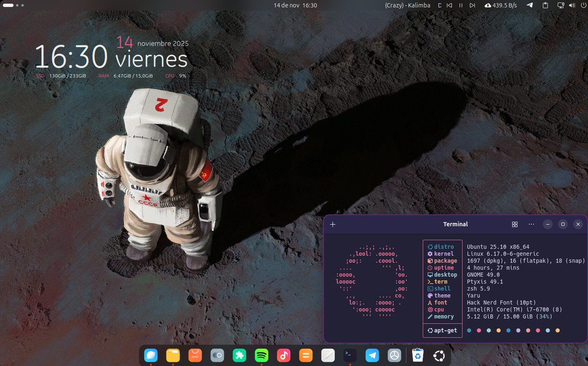Click the apt-get label in Terminal
Image resolution: width=588 pixels, height=366 pixels.
(445, 331)
